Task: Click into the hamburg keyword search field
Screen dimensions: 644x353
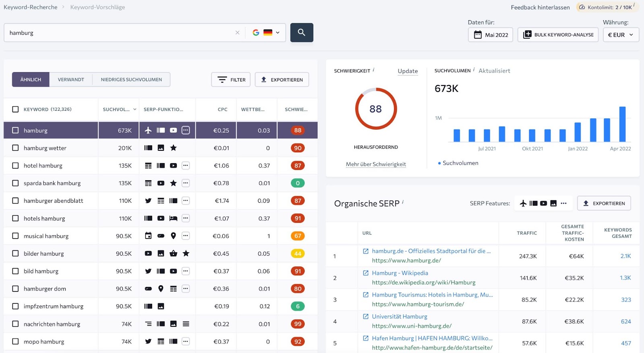Action: click(120, 33)
